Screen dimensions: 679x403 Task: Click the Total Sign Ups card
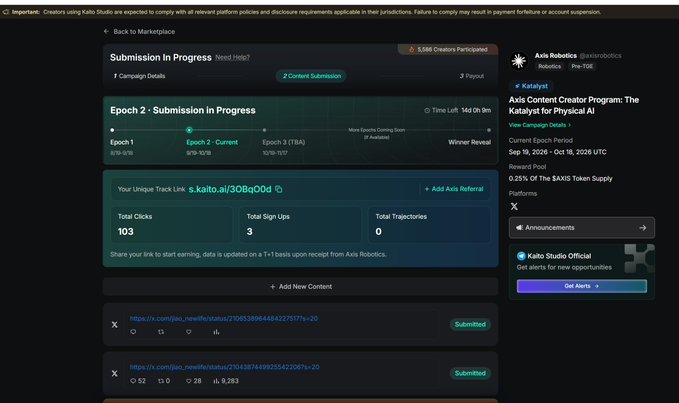(x=301, y=225)
